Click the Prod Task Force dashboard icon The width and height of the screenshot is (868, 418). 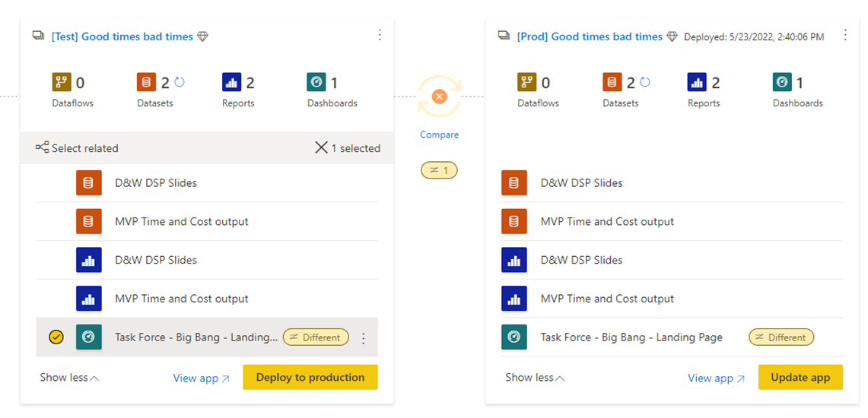514,337
